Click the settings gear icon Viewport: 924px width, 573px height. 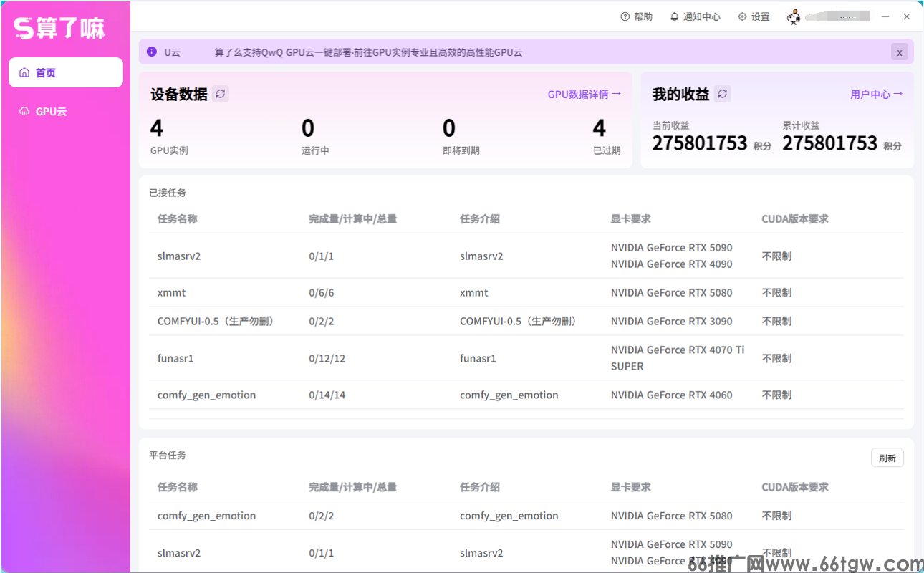pos(742,16)
